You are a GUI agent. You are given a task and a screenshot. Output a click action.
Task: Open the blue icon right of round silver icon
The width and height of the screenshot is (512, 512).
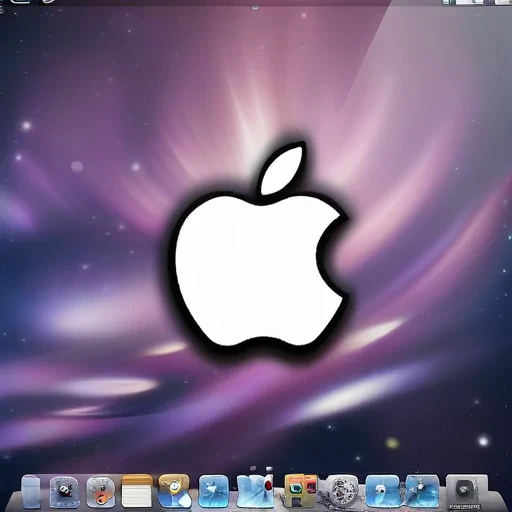click(382, 491)
